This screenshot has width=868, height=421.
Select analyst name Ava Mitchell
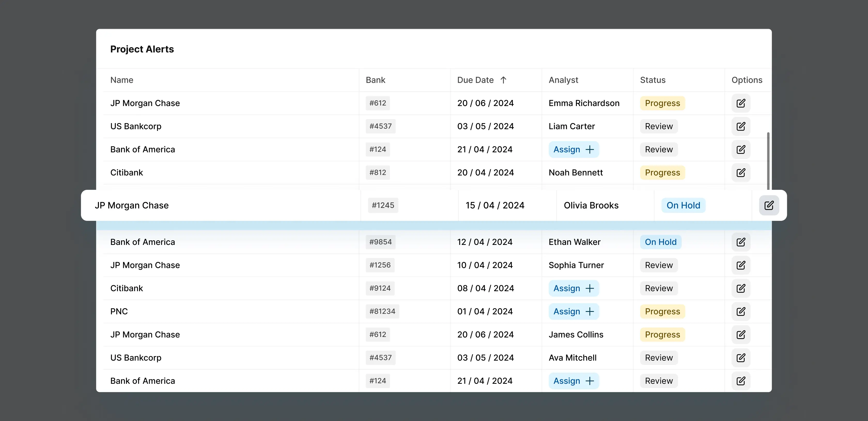coord(572,358)
